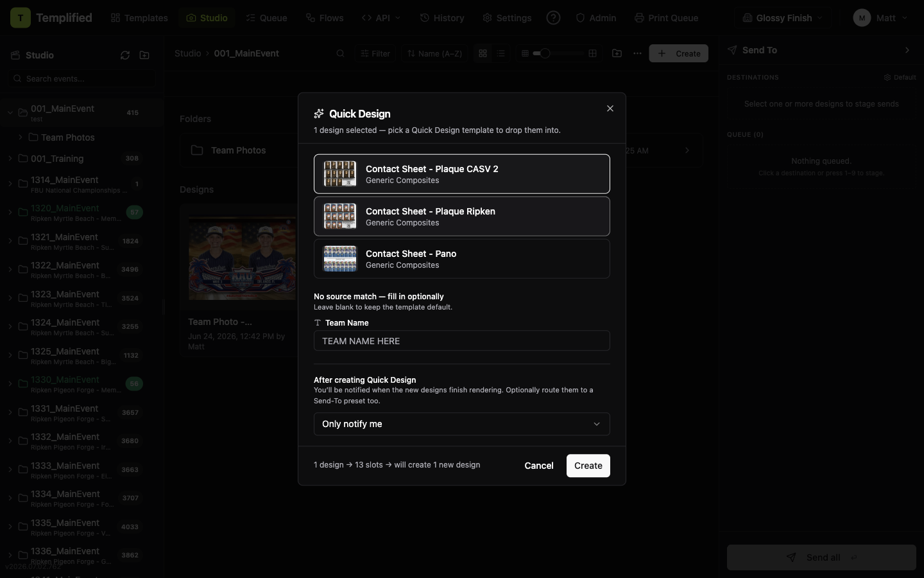Refresh the Studio sidebar
924x578 pixels.
(125, 55)
